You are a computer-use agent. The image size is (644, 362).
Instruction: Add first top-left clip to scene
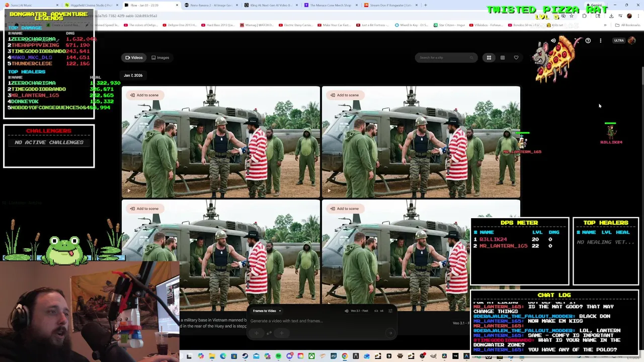point(144,95)
